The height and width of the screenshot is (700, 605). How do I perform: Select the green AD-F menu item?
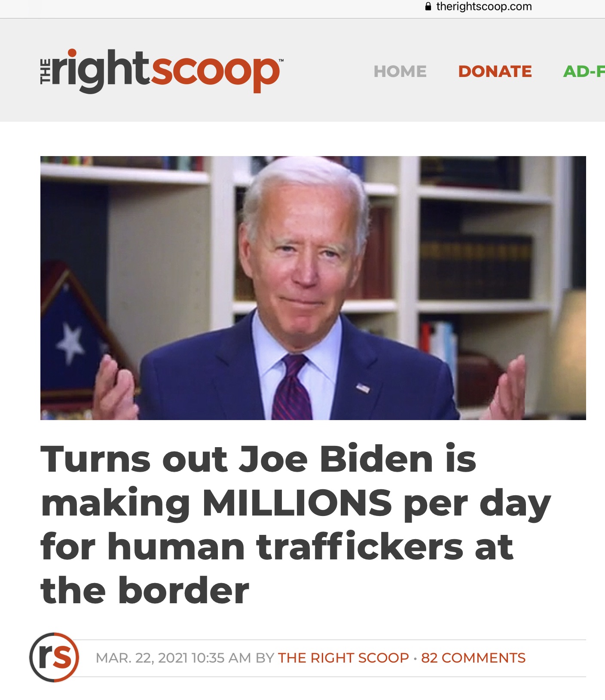pyautogui.click(x=584, y=71)
